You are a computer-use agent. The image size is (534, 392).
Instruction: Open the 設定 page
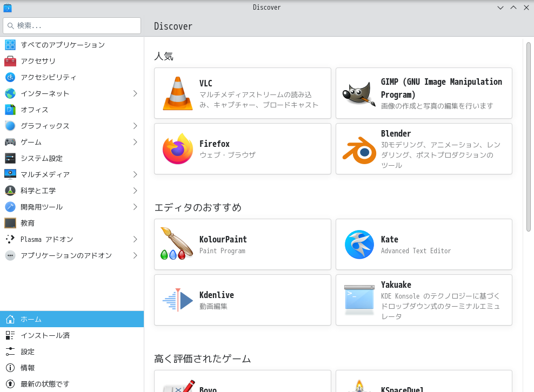72,352
